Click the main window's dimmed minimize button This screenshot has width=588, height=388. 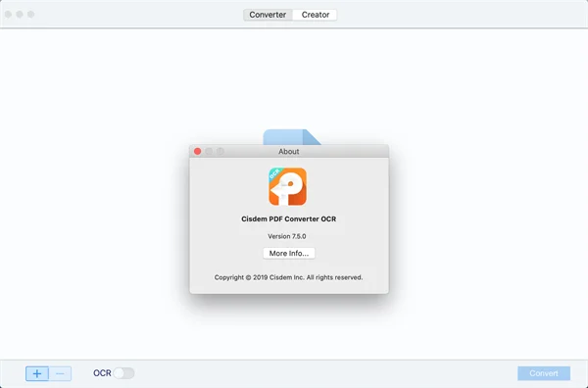click(x=20, y=15)
